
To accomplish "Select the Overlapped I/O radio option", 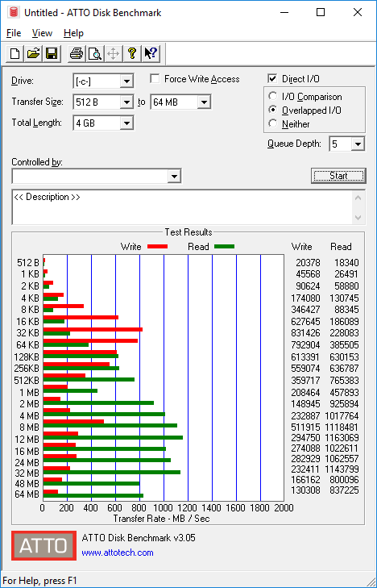I will pyautogui.click(x=273, y=110).
